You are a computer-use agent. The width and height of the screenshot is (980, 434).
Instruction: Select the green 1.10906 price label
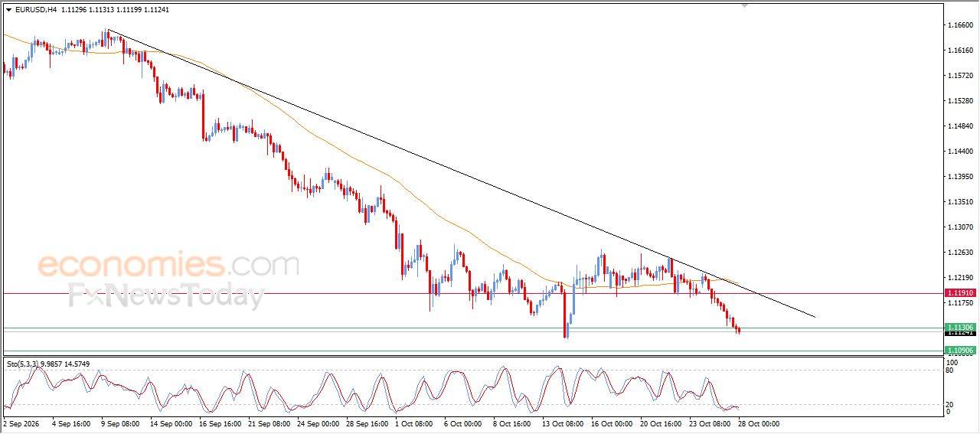[x=959, y=351]
